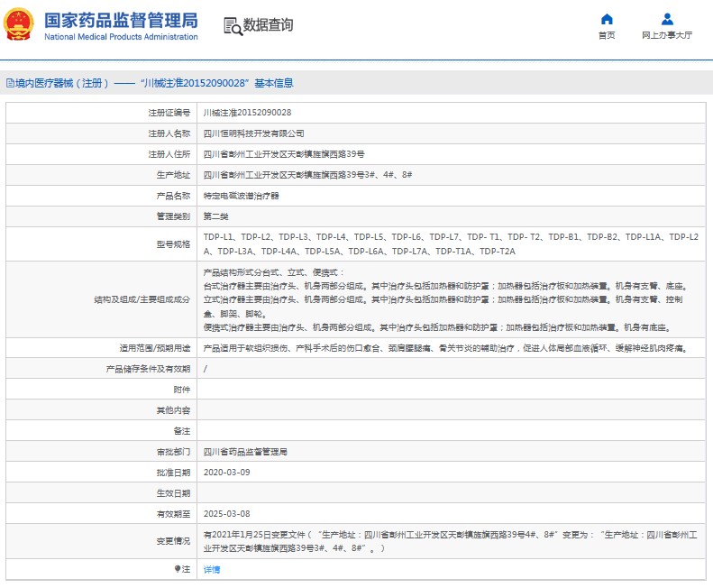Select approval date 2020-03-09
Image resolution: width=713 pixels, height=588 pixels.
click(226, 473)
